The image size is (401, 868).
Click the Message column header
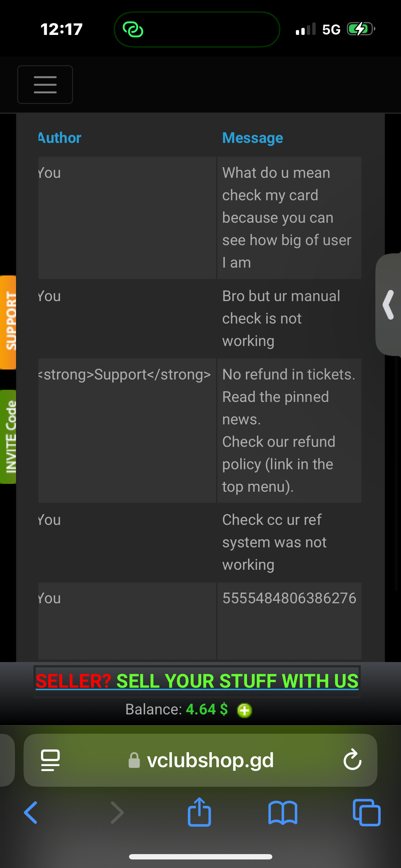[252, 138]
